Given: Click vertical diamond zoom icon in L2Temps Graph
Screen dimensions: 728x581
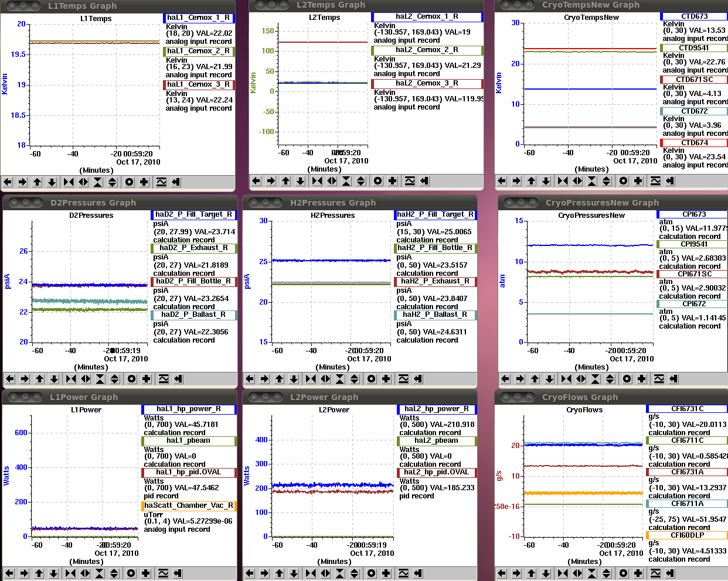Looking at the screenshot, I should pyautogui.click(x=361, y=181).
